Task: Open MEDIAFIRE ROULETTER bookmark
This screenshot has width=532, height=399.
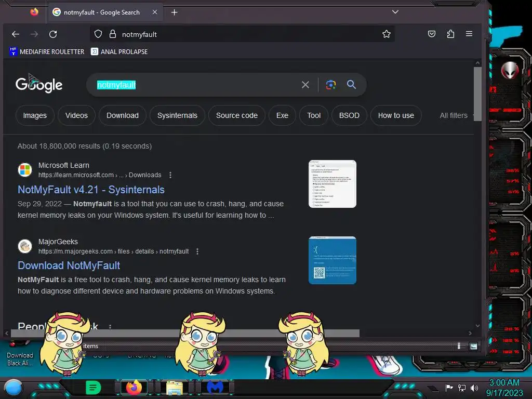Action: click(x=47, y=51)
